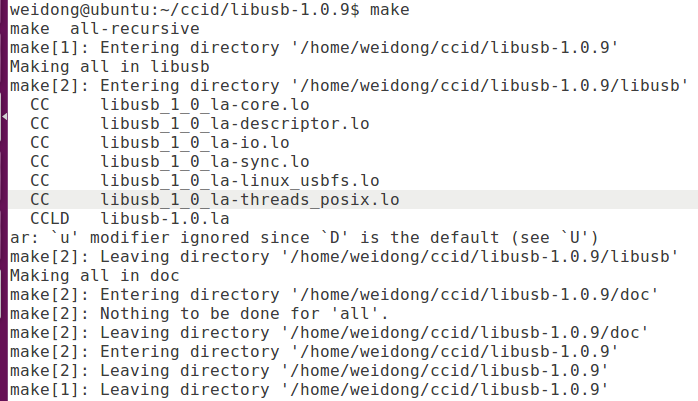Click the small arrow on left edge
Viewport: 698px width, 401px height.
point(4,118)
